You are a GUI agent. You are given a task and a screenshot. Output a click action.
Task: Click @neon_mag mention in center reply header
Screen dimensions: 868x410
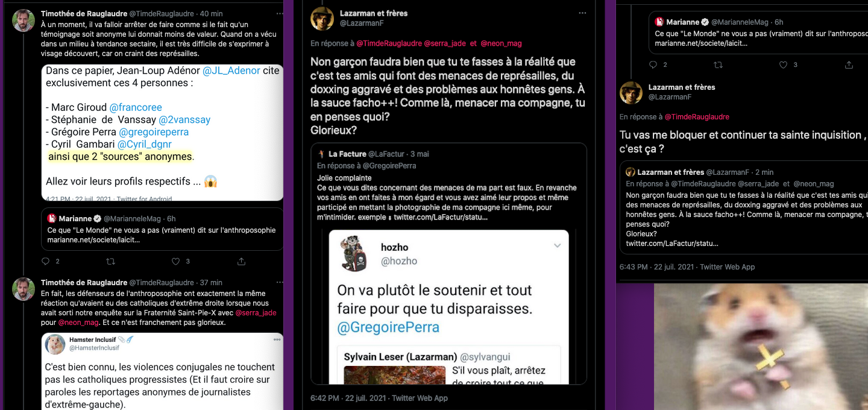coord(501,43)
